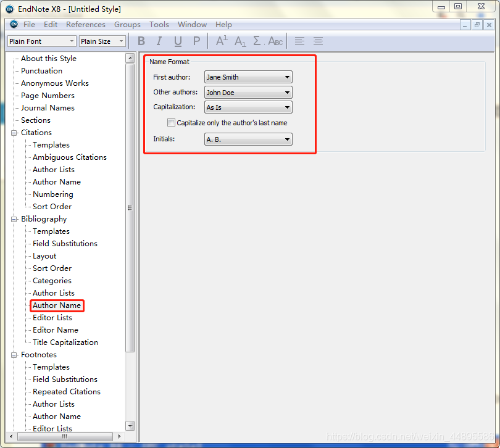Open Capitalization dropdown showing As Is
Viewport: 500px width, 448px height.
coord(248,107)
